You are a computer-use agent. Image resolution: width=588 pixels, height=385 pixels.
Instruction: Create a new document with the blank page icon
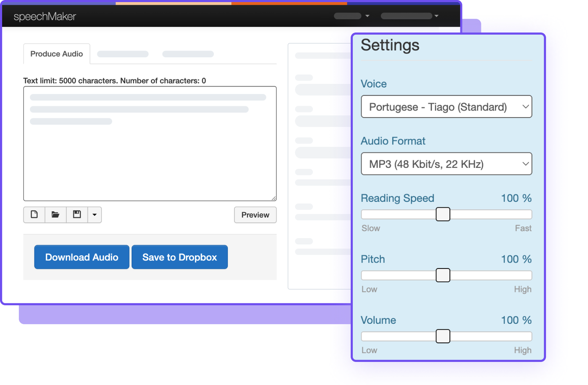point(34,215)
